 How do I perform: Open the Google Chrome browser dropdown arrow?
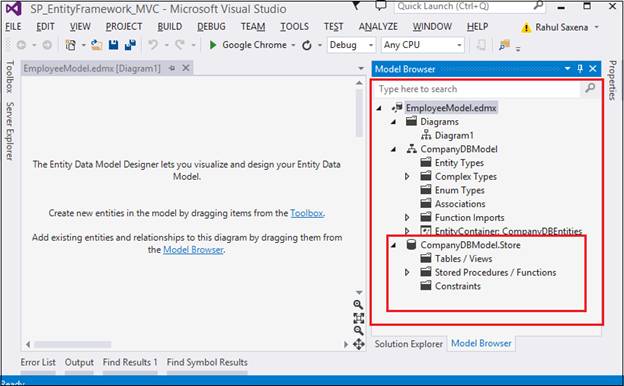coord(293,45)
